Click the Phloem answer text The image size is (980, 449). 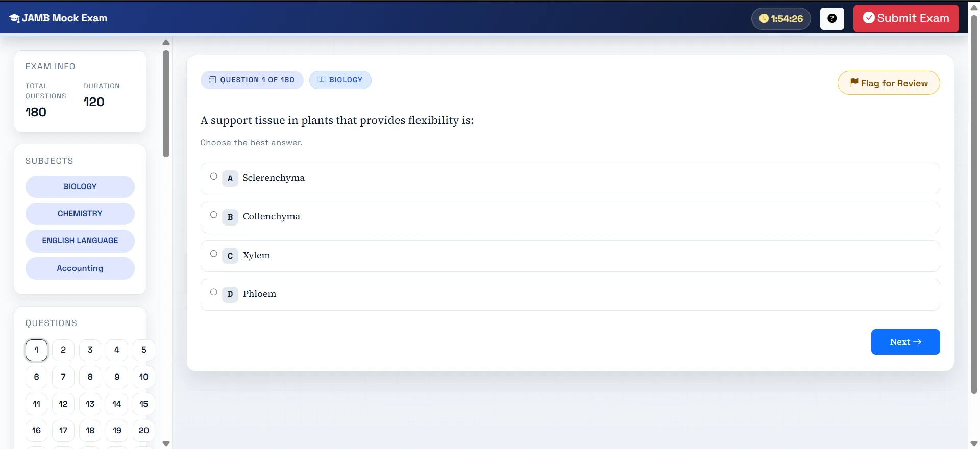click(259, 294)
